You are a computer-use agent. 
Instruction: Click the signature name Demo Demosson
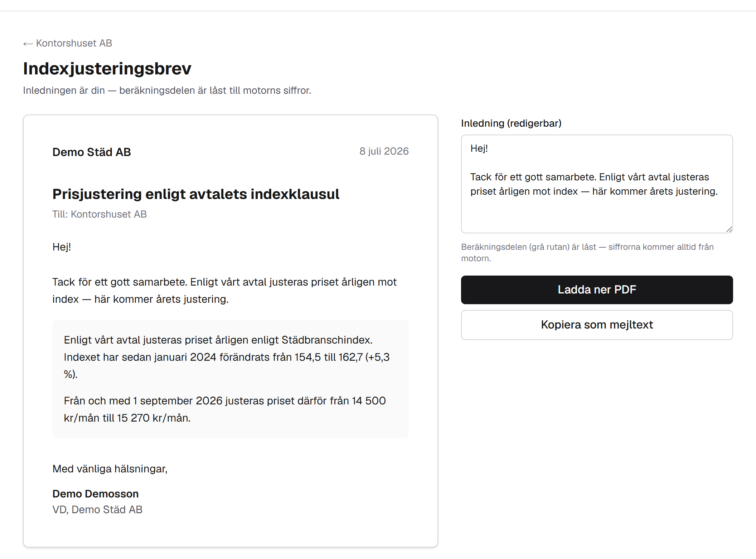coord(95,494)
